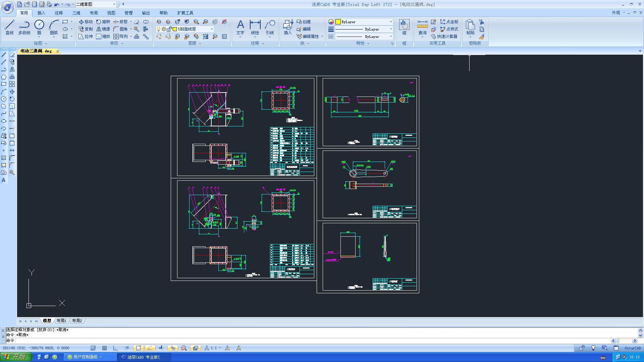Click the Mirror (镜像) tool

click(x=103, y=29)
